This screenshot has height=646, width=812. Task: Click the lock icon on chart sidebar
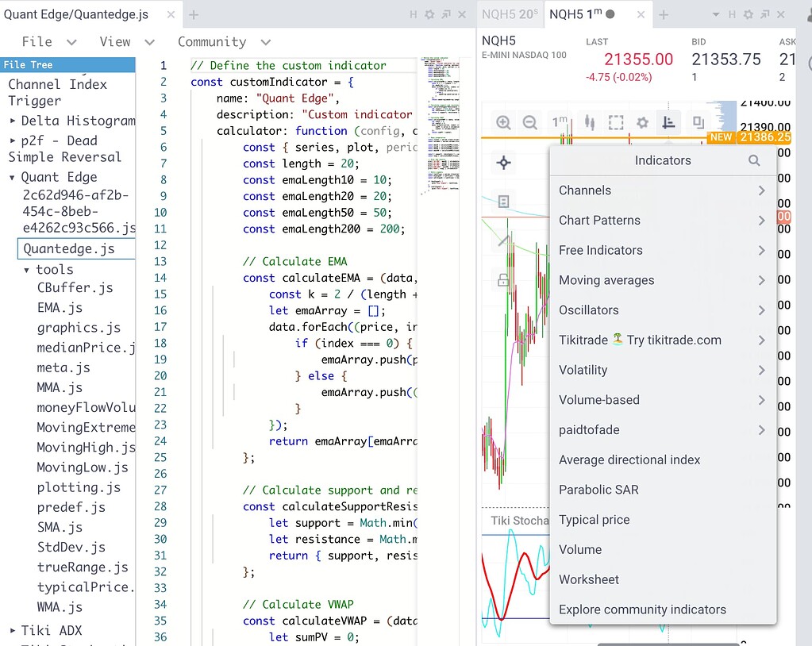pyautogui.click(x=503, y=279)
